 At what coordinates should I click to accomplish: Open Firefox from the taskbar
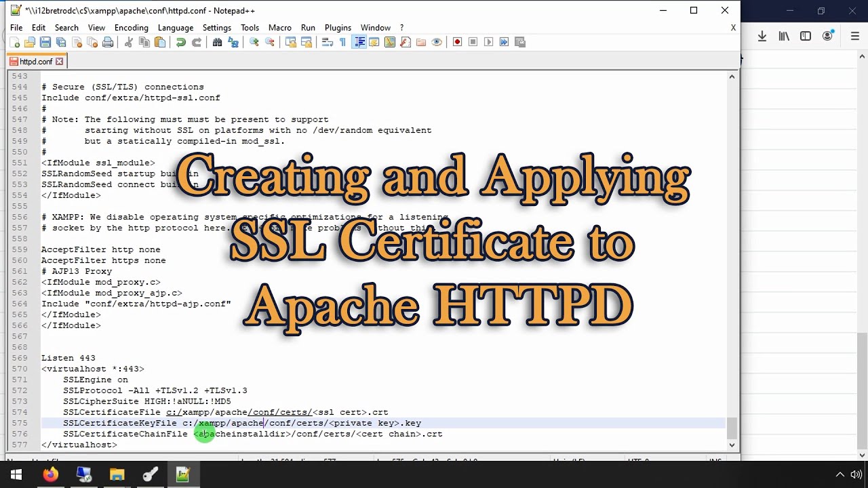point(50,475)
